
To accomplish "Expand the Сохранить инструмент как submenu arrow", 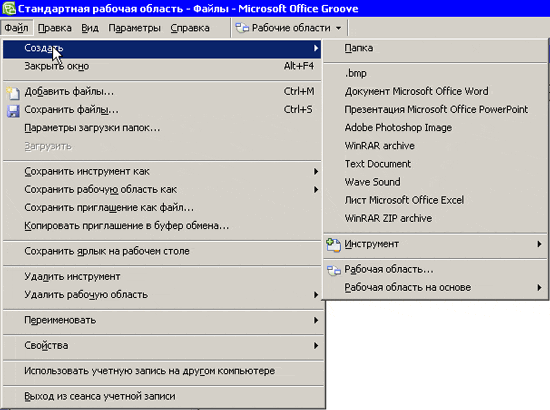I will click(316, 172).
